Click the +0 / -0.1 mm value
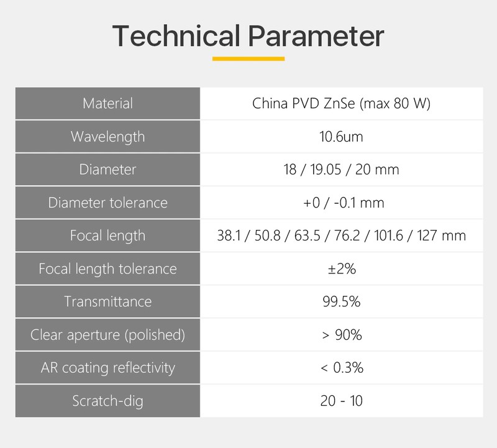497x448 pixels. point(344,203)
